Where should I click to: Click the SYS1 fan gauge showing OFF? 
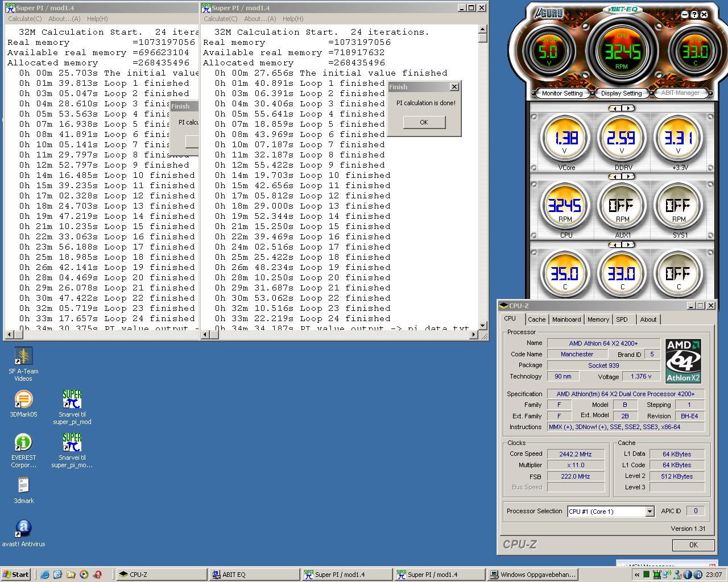[x=678, y=206]
